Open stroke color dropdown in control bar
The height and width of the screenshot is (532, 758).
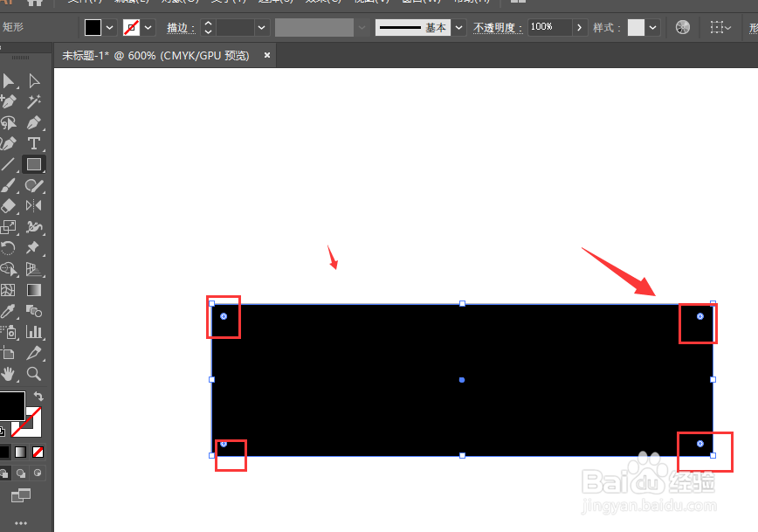click(148, 28)
